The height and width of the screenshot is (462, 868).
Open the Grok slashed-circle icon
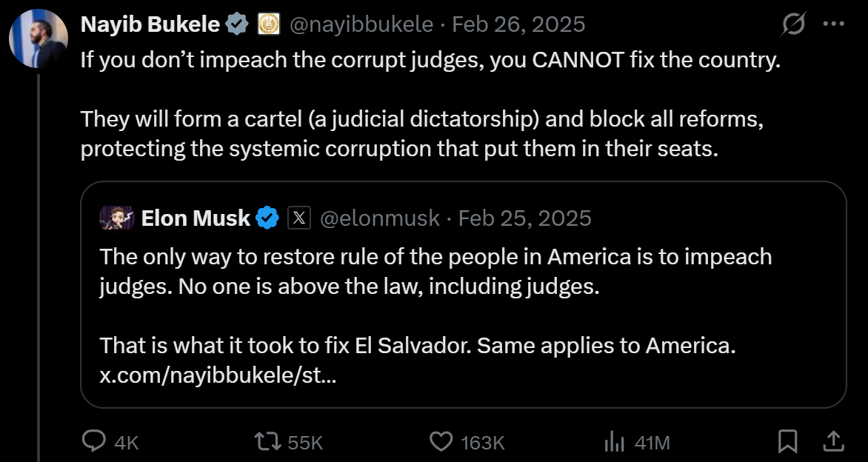click(794, 25)
